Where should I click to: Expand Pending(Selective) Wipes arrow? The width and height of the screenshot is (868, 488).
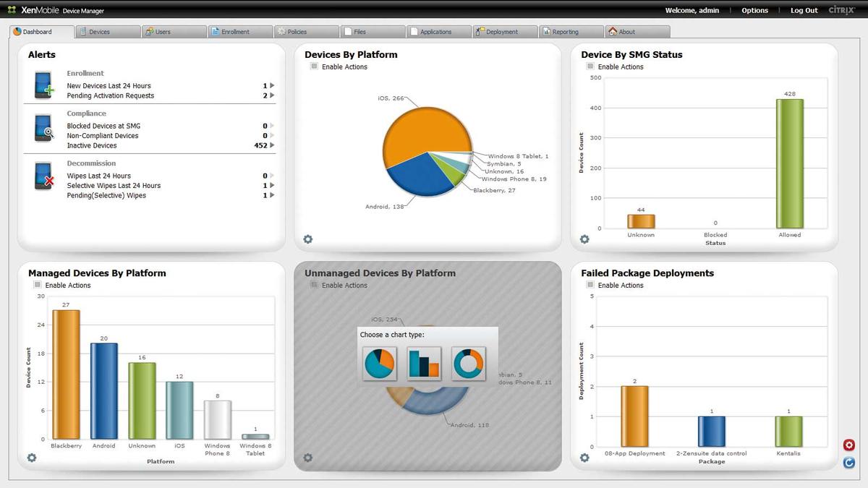[x=272, y=195]
